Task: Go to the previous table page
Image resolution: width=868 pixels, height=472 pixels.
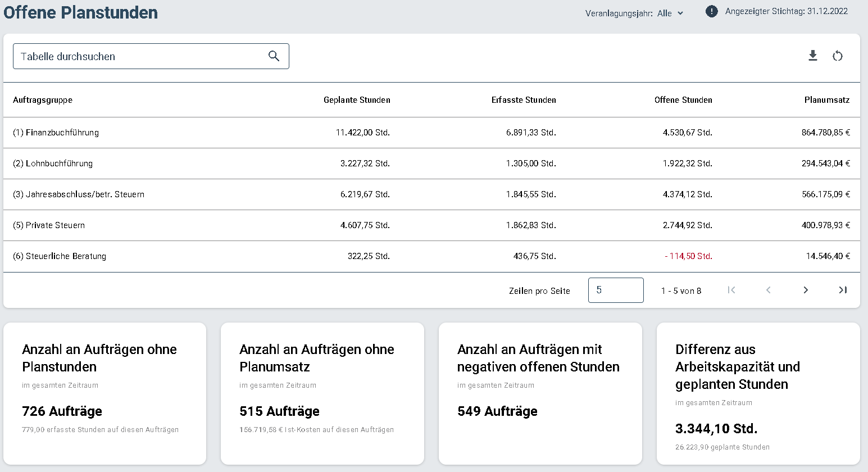Action: pos(769,290)
